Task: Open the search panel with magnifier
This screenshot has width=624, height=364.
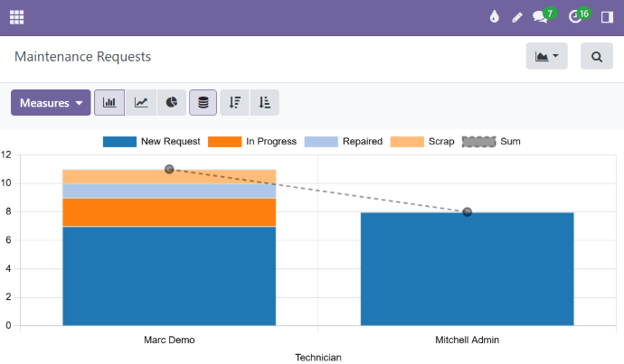Action: point(597,56)
